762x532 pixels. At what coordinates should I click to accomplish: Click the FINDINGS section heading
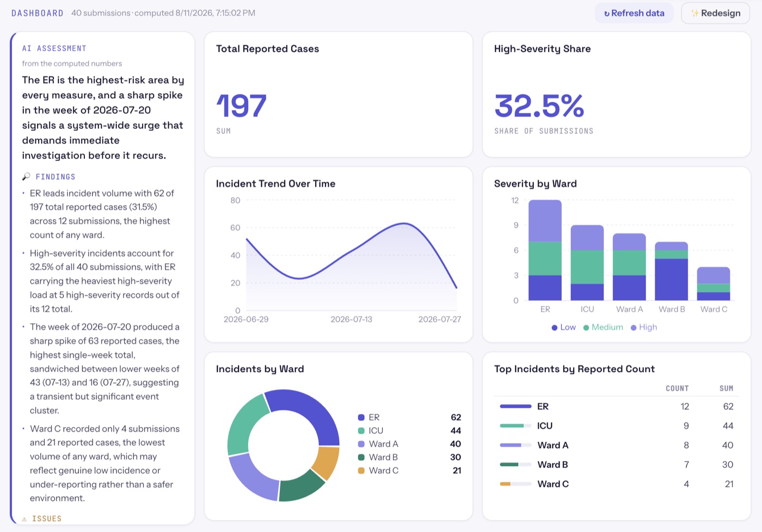(x=56, y=177)
